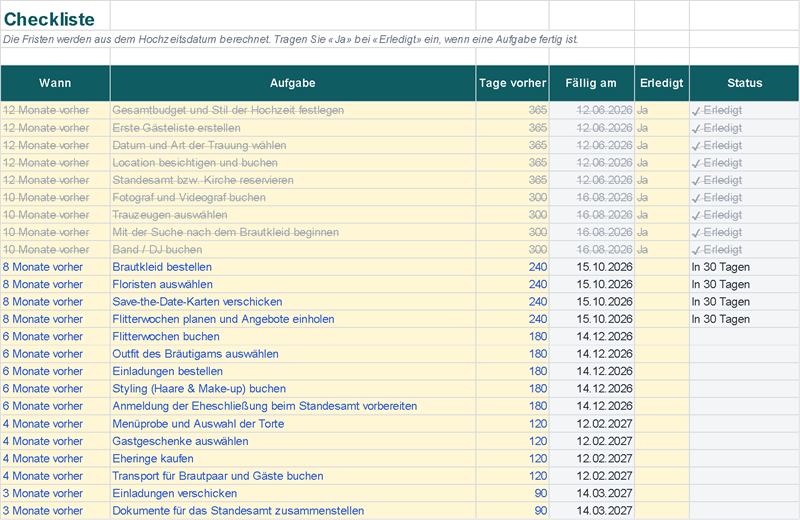This screenshot has height=520, width=800.
Task: Select the Wann column header
Action: [x=55, y=83]
